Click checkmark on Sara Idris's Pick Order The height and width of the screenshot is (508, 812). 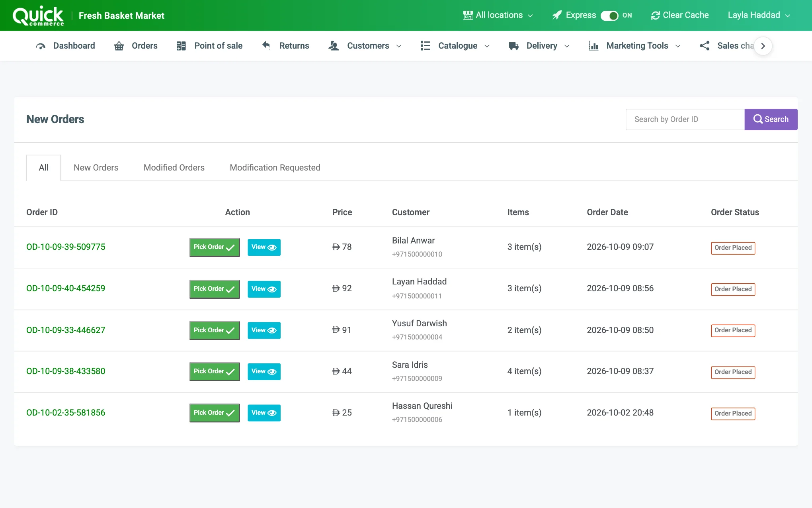click(230, 372)
